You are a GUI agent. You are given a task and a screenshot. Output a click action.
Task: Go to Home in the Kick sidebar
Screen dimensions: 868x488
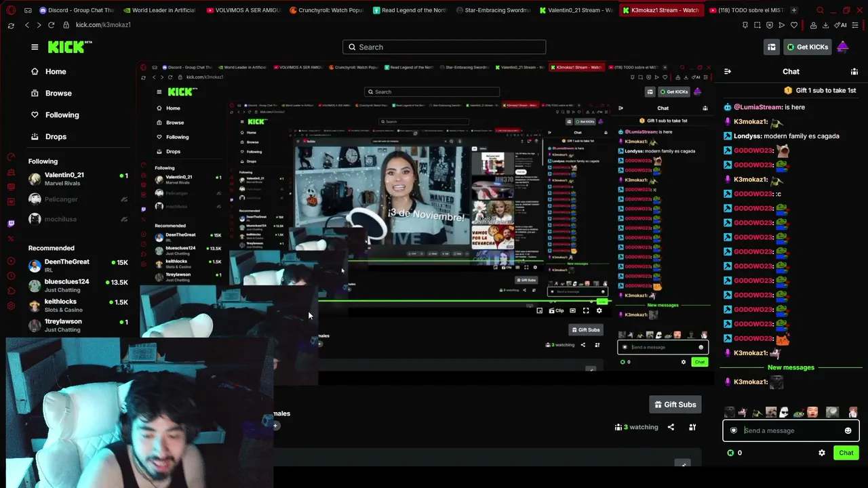click(x=49, y=71)
